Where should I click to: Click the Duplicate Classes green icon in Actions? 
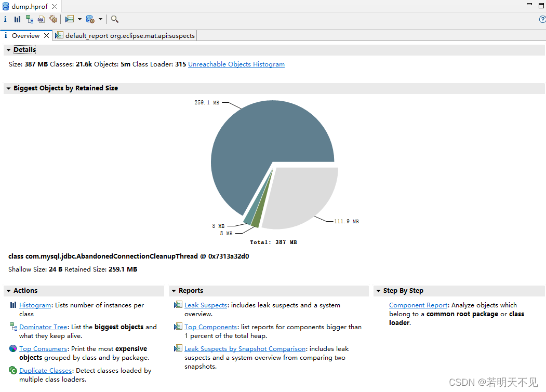(x=12, y=370)
